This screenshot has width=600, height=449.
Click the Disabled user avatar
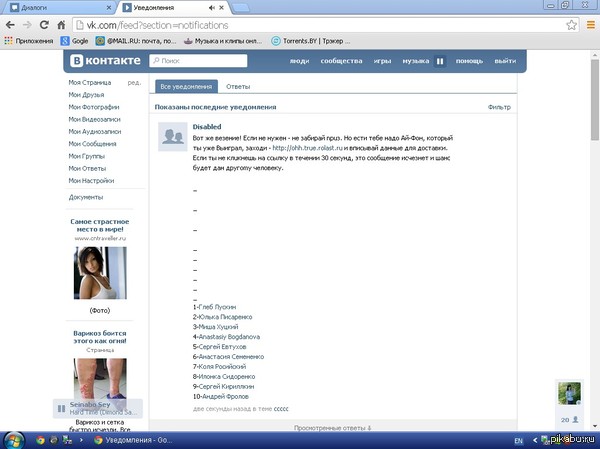pos(173,137)
